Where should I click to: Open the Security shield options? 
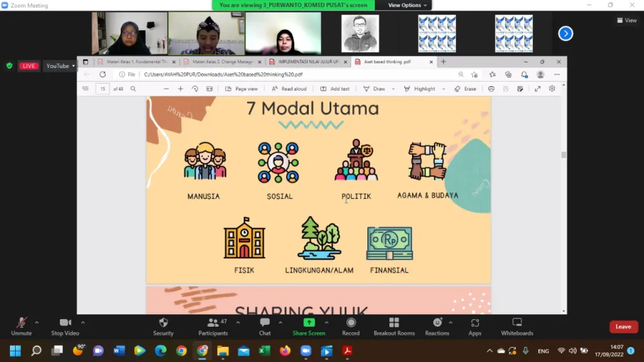pyautogui.click(x=163, y=326)
